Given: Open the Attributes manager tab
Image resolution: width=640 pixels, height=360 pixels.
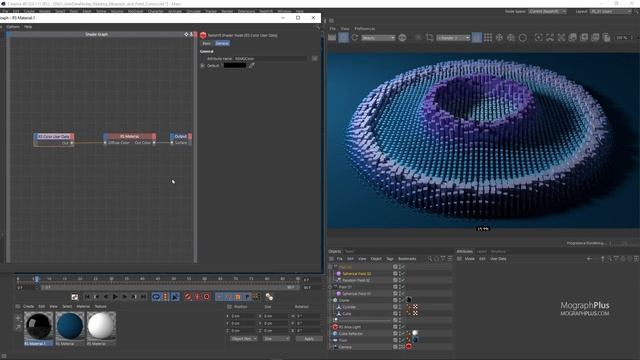Looking at the screenshot, I should tap(464, 251).
